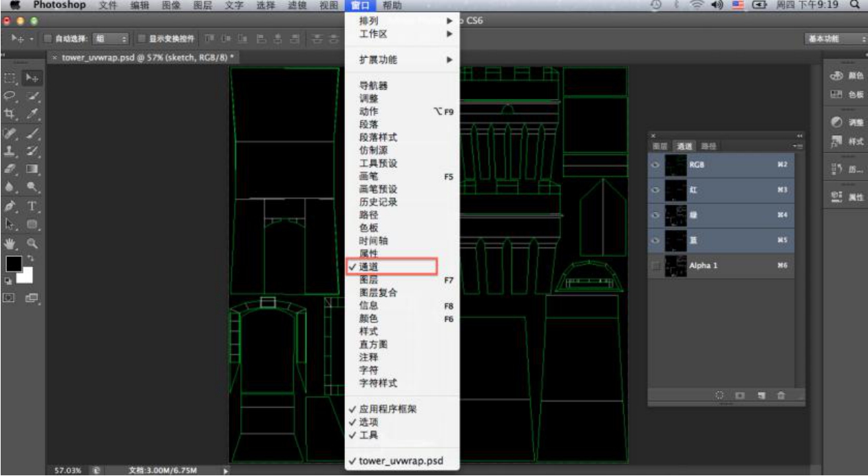This screenshot has width=868, height=476.
Task: Reset default foreground and background colors
Action: point(9,281)
